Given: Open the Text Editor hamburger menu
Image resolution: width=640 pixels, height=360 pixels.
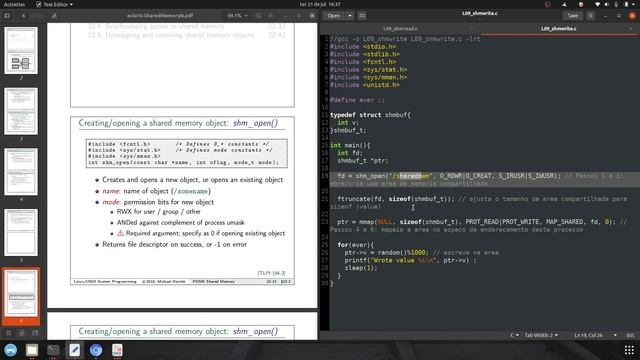Looking at the screenshot, I should coord(590,16).
